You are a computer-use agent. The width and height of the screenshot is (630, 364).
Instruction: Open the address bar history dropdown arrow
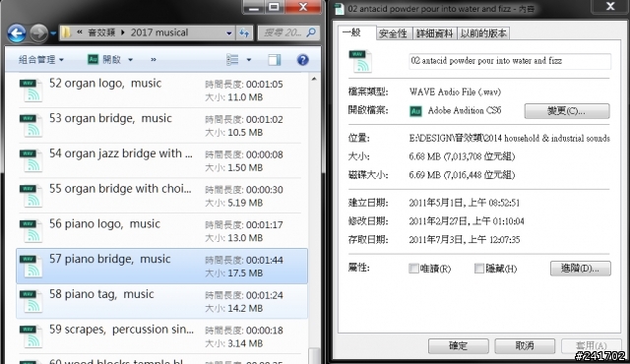228,33
